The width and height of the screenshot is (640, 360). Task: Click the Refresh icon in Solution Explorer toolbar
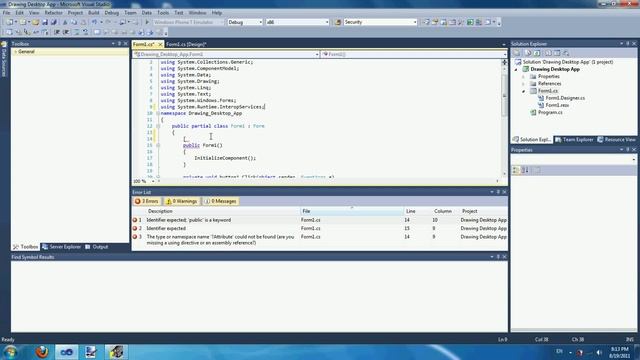pos(537,53)
